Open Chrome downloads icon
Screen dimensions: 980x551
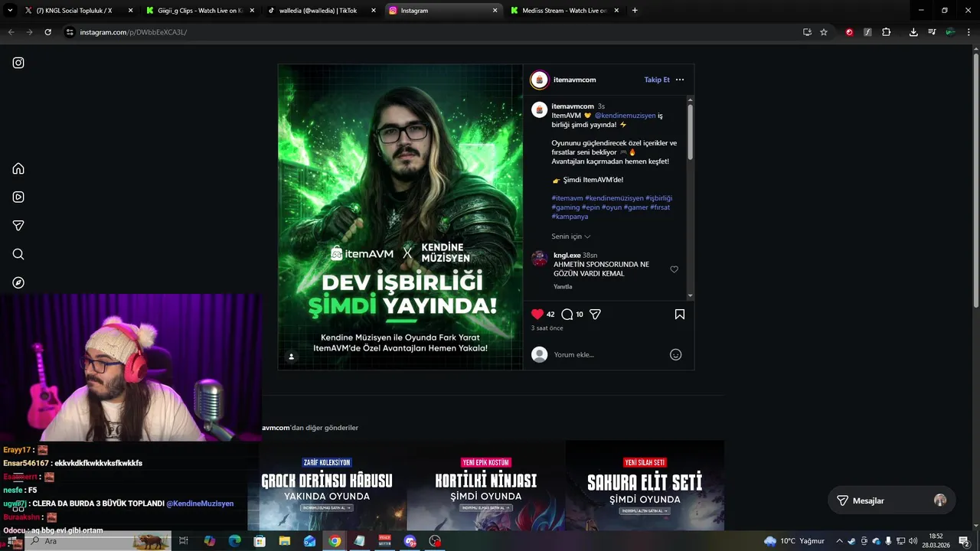[x=913, y=32]
